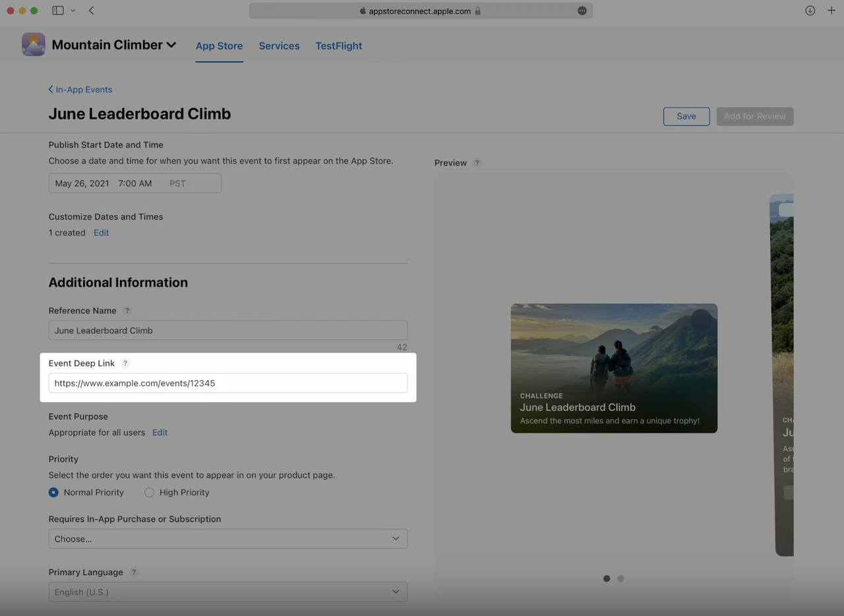The height and width of the screenshot is (616, 844).
Task: Click the Preview help icon
Action: [x=477, y=162]
